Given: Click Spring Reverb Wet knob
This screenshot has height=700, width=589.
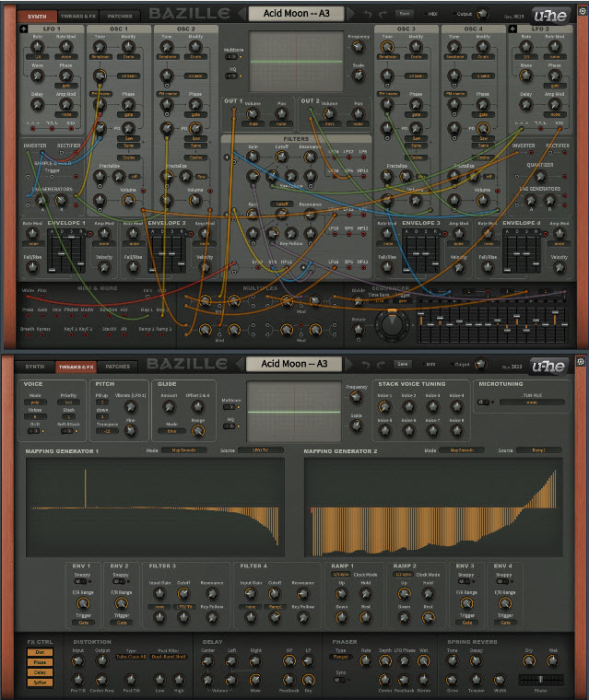Looking at the screenshot, I should tap(553, 660).
